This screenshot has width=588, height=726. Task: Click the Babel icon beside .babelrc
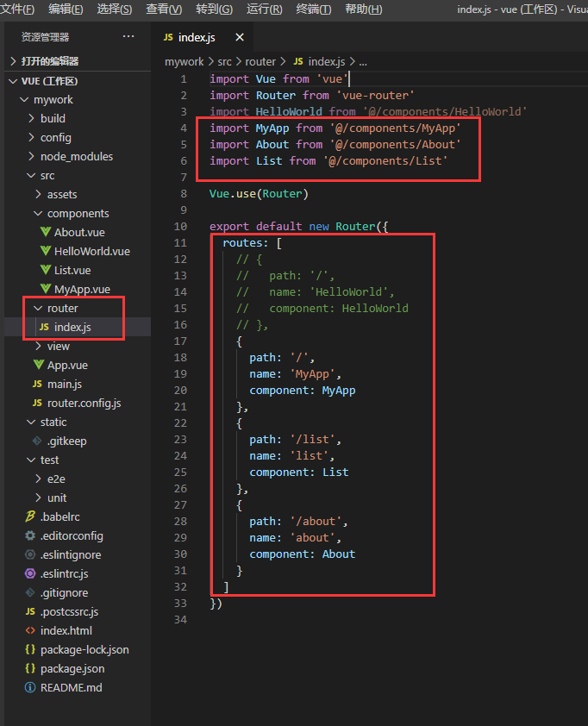click(x=30, y=516)
